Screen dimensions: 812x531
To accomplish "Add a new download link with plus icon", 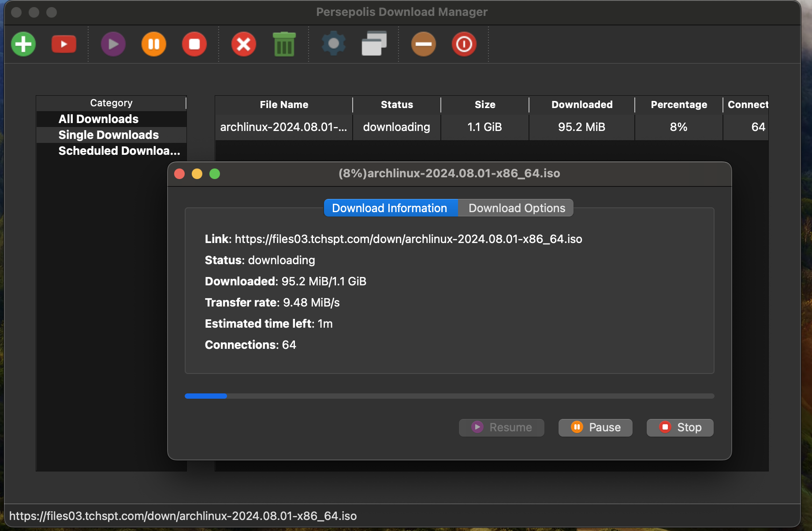I will pos(23,44).
